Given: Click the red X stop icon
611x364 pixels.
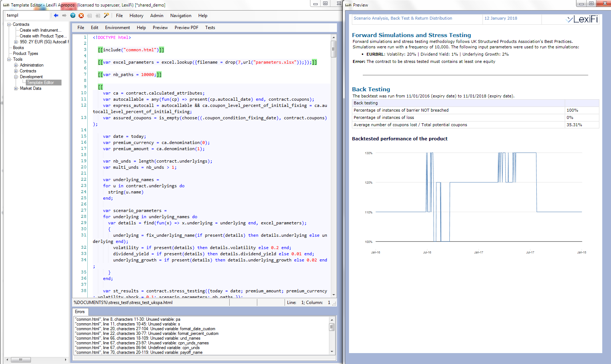Looking at the screenshot, I should [81, 15].
